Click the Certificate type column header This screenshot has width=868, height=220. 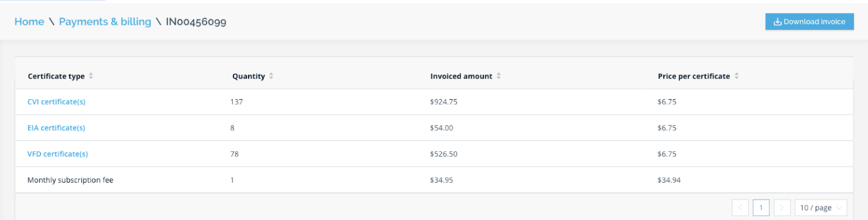56,76
